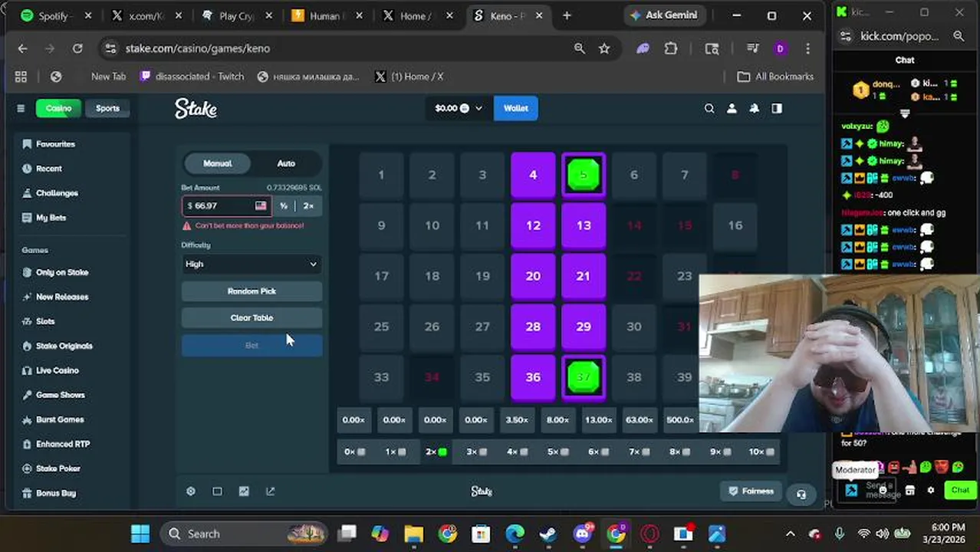Expand $0.00 balance currency dropdown

[x=459, y=108]
